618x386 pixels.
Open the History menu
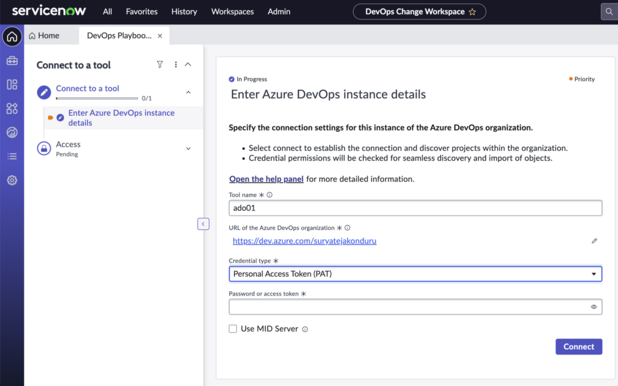click(184, 12)
